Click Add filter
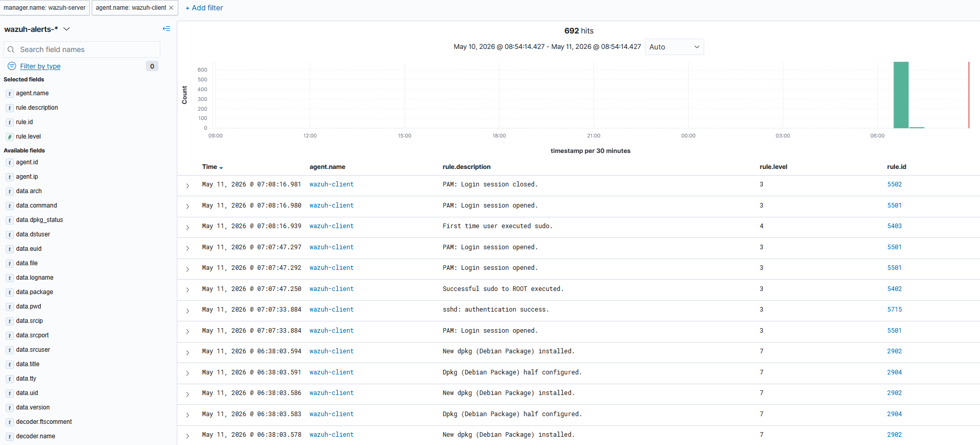Viewport: 980px width, 445px height. (x=204, y=8)
